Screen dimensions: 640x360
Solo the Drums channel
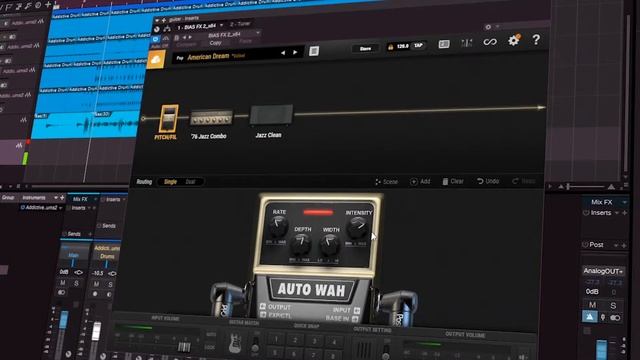pos(110,284)
